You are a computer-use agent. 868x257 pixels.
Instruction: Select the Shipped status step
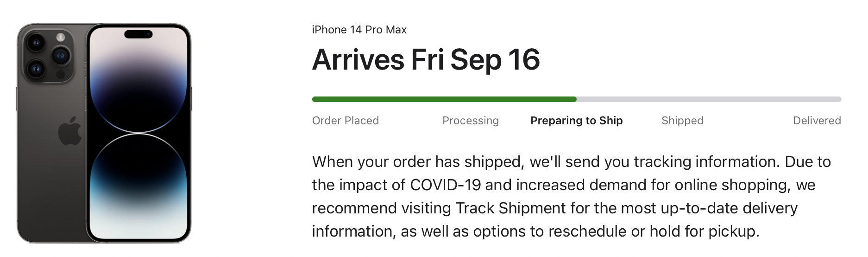pos(682,121)
